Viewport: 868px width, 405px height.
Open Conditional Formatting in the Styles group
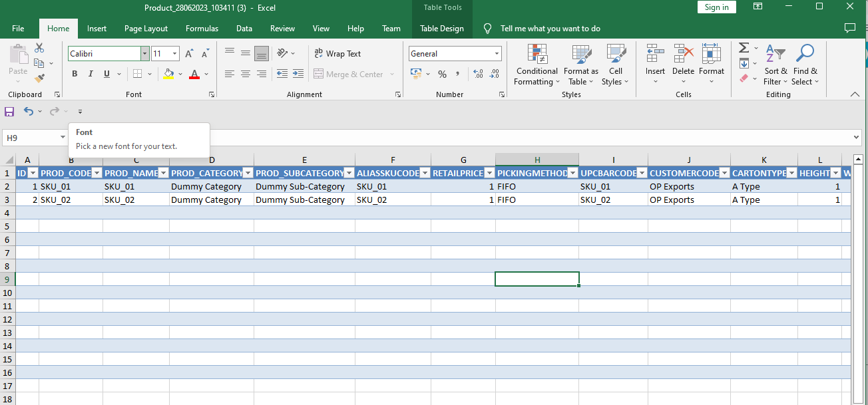(537, 65)
